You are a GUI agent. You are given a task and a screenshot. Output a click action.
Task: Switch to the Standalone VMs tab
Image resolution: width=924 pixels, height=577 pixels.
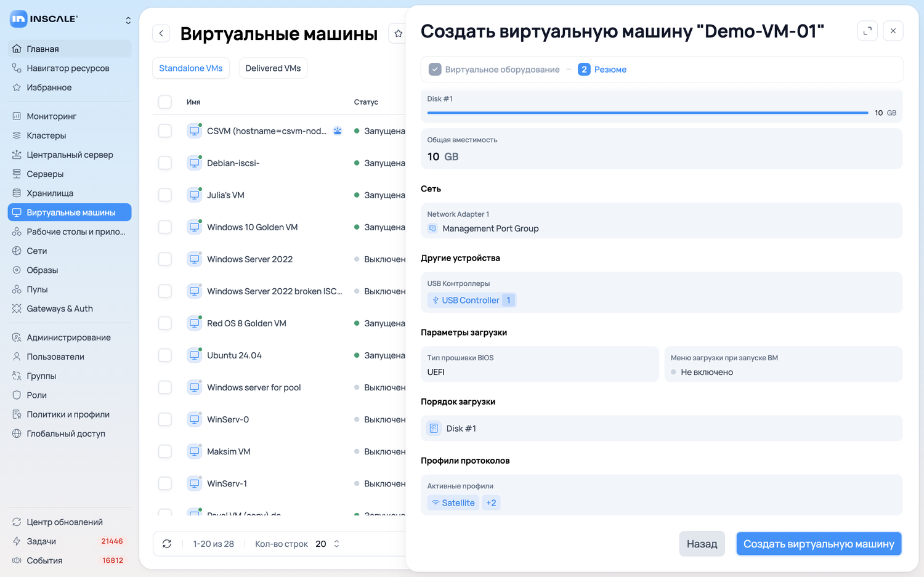tap(191, 68)
